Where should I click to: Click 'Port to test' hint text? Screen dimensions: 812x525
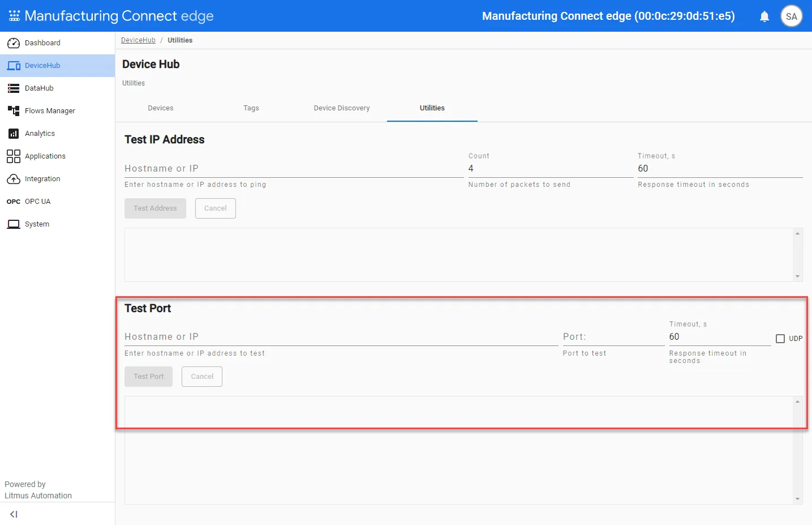click(585, 353)
